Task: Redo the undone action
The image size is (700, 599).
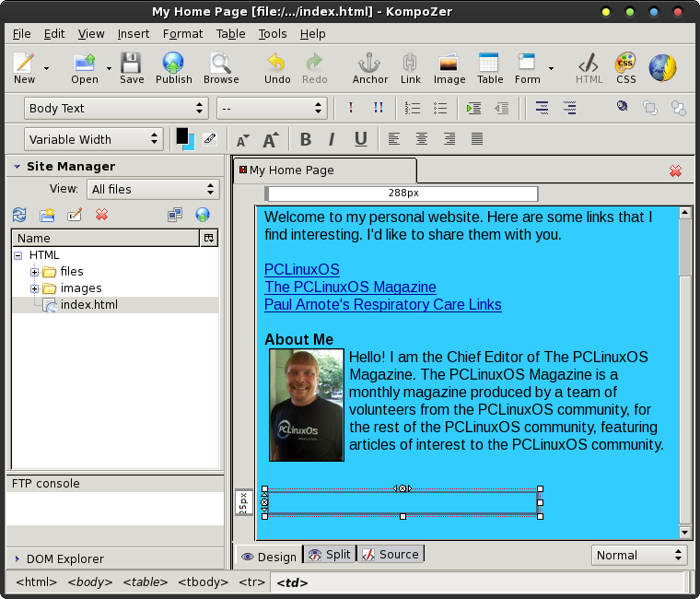Action: pos(314,68)
